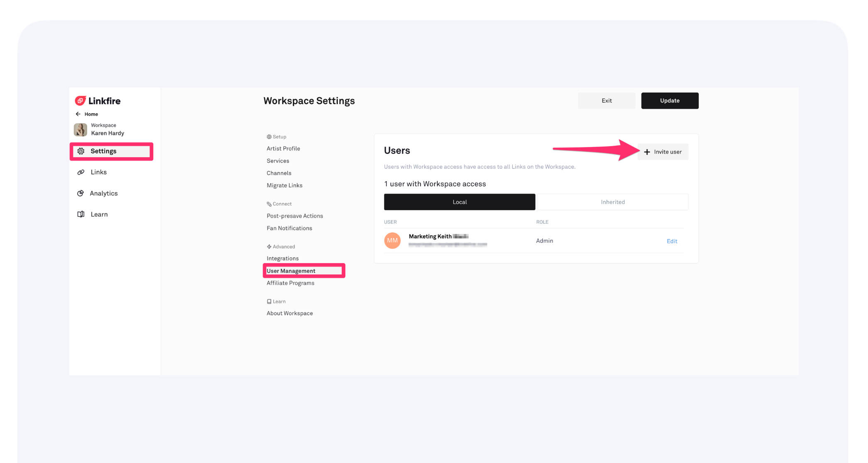868x463 pixels.
Task: Open the Artist Profile settings page
Action: (x=283, y=149)
